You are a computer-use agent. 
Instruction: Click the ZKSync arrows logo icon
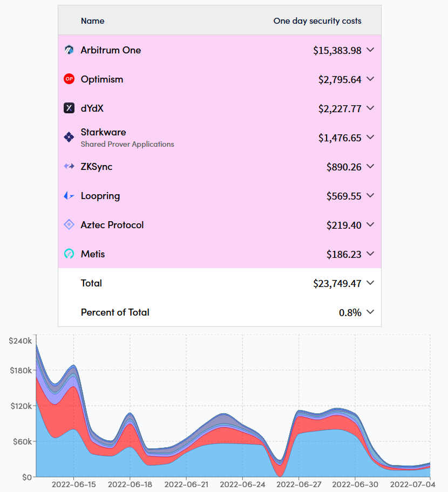coord(69,166)
